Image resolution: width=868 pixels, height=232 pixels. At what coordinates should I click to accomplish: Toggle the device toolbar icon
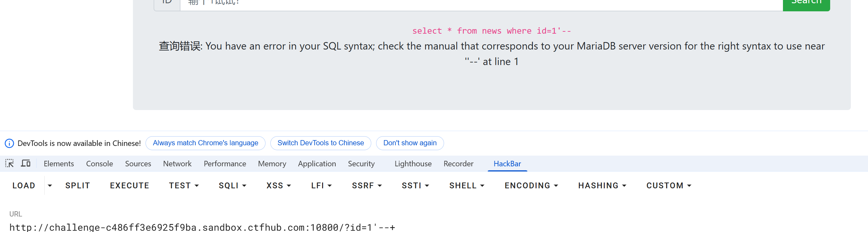click(x=26, y=163)
